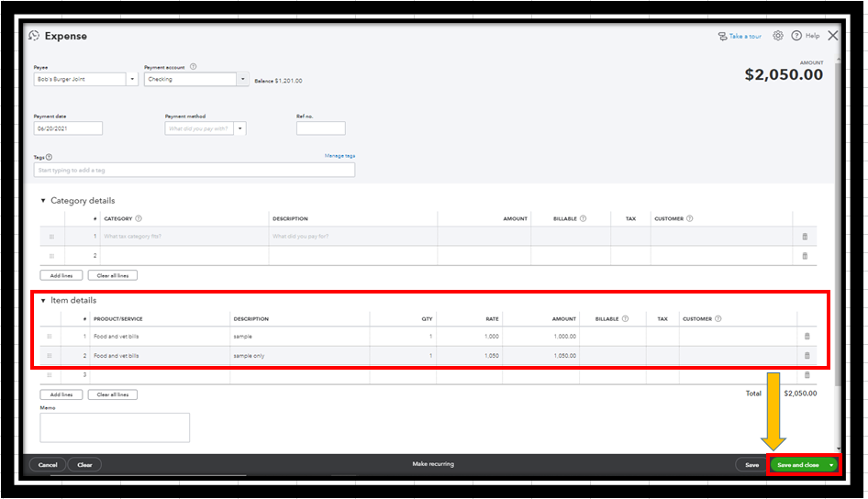Collapse the Item details section
Viewport: 868px width, 499px height.
pyautogui.click(x=43, y=300)
